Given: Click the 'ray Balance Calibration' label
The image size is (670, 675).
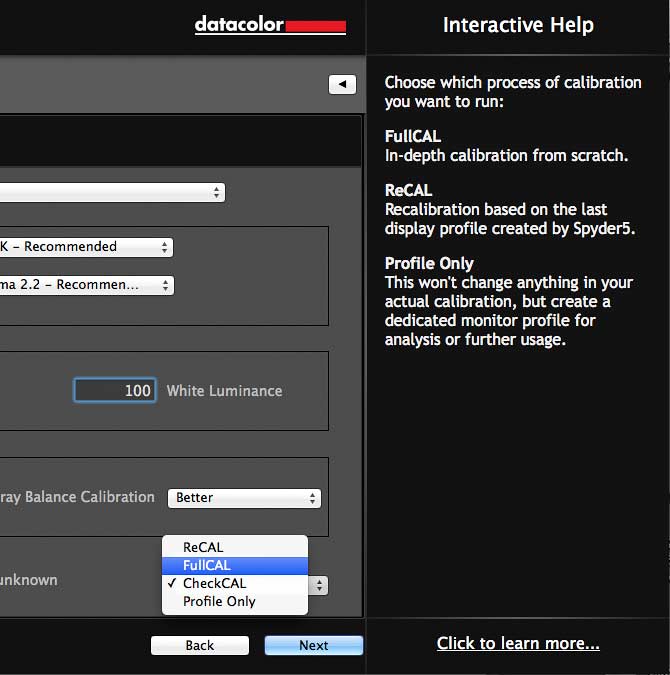Looking at the screenshot, I should tap(77, 497).
